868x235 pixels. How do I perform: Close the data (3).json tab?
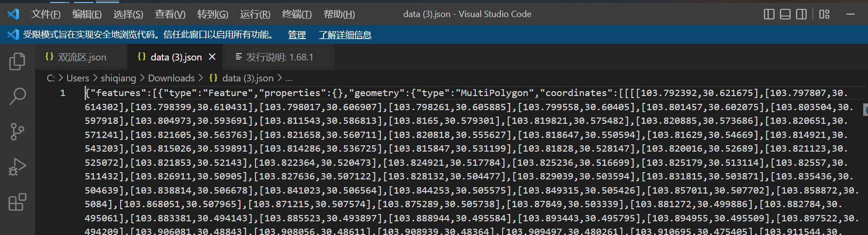212,57
